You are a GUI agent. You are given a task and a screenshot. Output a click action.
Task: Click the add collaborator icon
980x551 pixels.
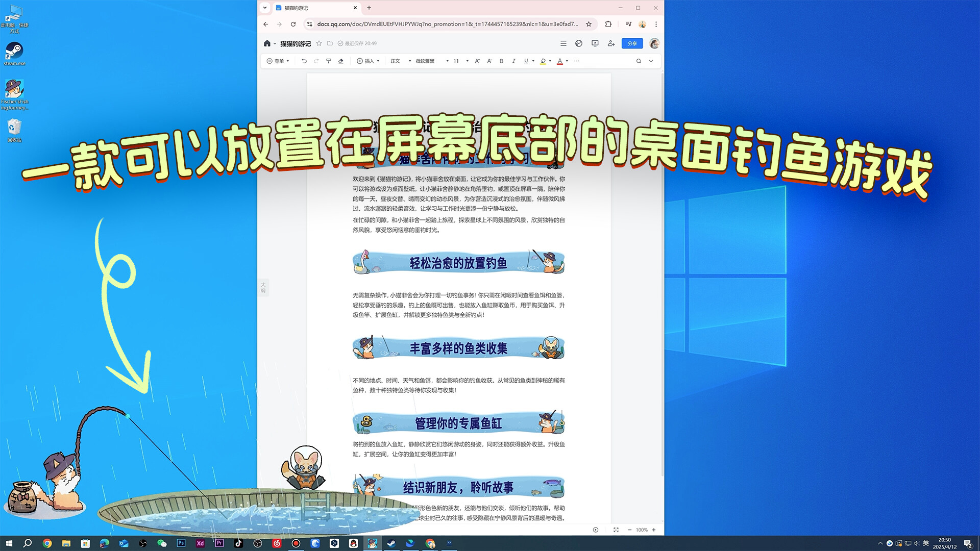[x=610, y=43]
